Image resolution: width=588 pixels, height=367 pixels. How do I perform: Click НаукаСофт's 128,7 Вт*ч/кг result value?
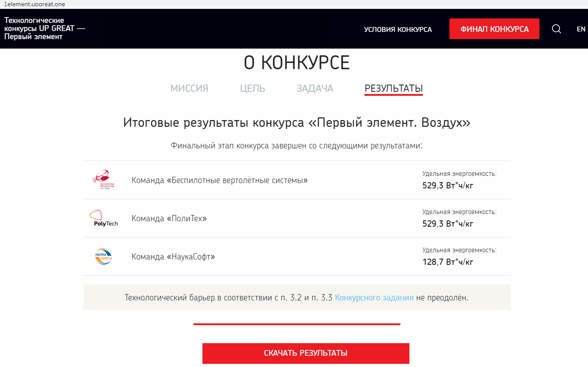tap(448, 262)
